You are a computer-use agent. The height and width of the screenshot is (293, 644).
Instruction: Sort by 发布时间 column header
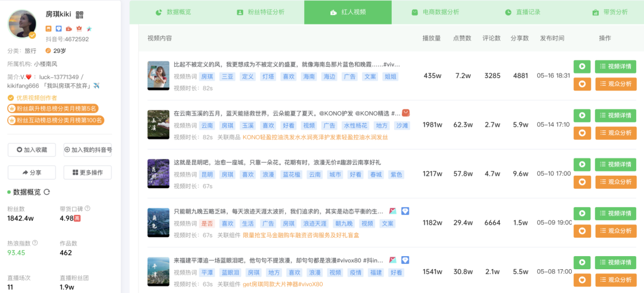[552, 38]
